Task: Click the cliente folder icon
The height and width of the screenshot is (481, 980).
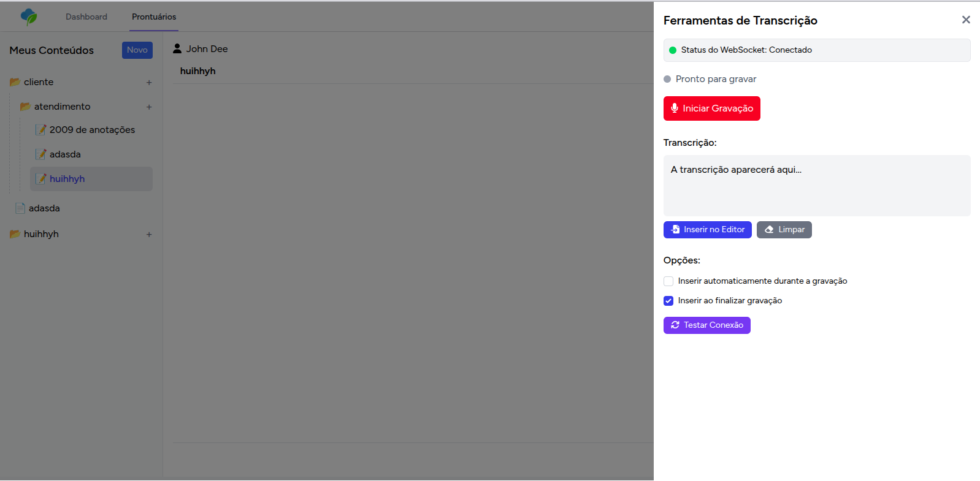Action: coord(15,82)
